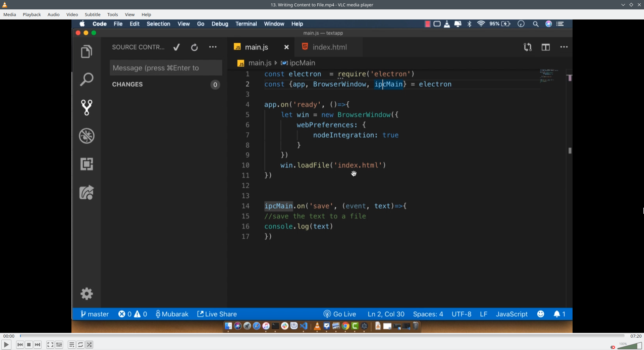Close the main.js editor tab
Screen dimensions: 644x350
[286, 47]
